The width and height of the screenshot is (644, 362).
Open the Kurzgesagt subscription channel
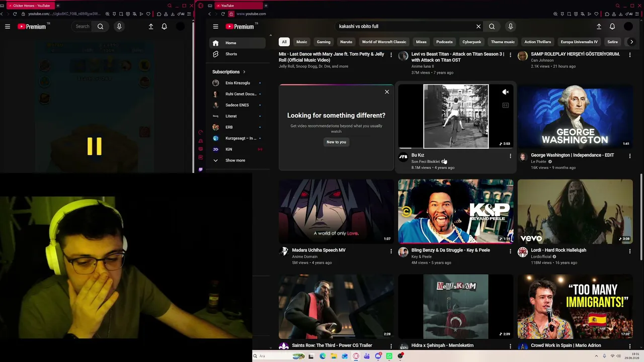238,138
